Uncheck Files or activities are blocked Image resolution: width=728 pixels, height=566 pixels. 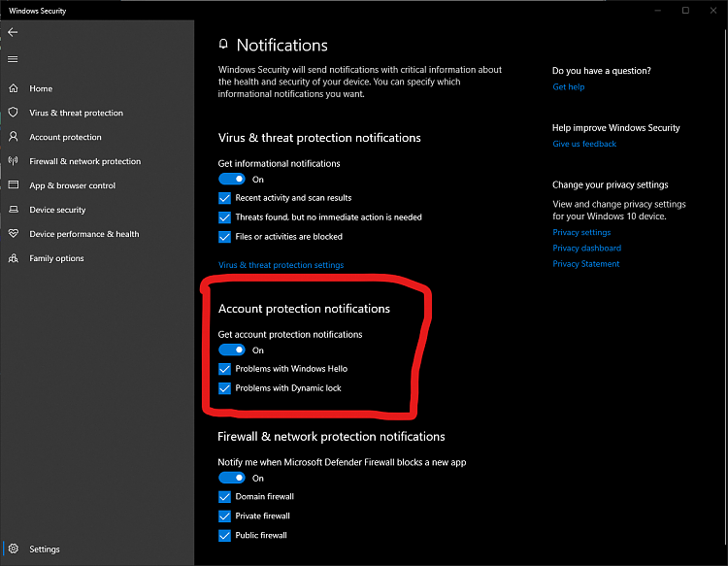225,237
